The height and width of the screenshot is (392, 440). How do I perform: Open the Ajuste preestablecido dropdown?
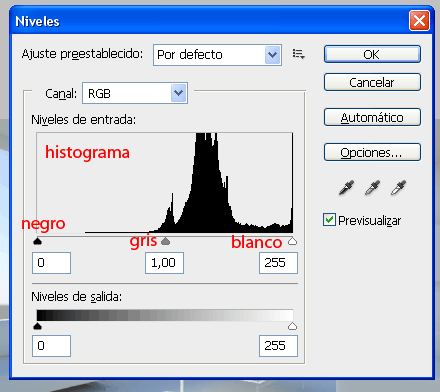point(217,55)
